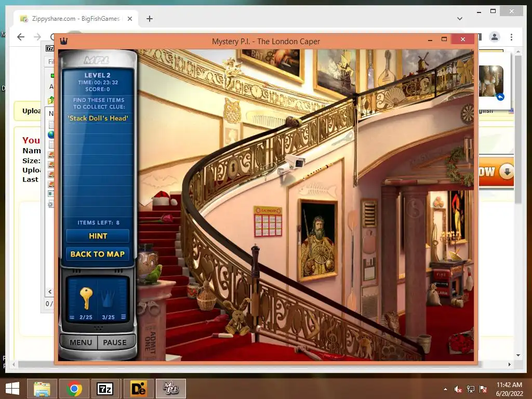The image size is (532, 399).
Task: Click the orange download button on webpage
Action: coord(496,171)
